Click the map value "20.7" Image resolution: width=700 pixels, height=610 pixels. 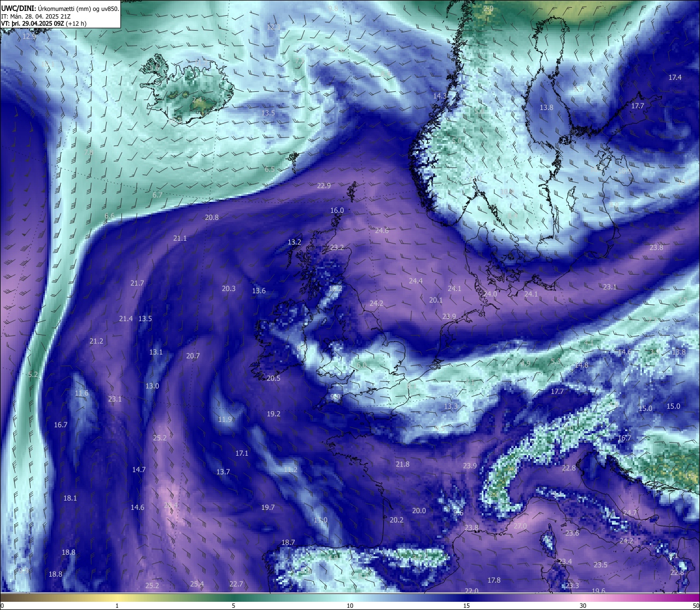pyautogui.click(x=193, y=356)
